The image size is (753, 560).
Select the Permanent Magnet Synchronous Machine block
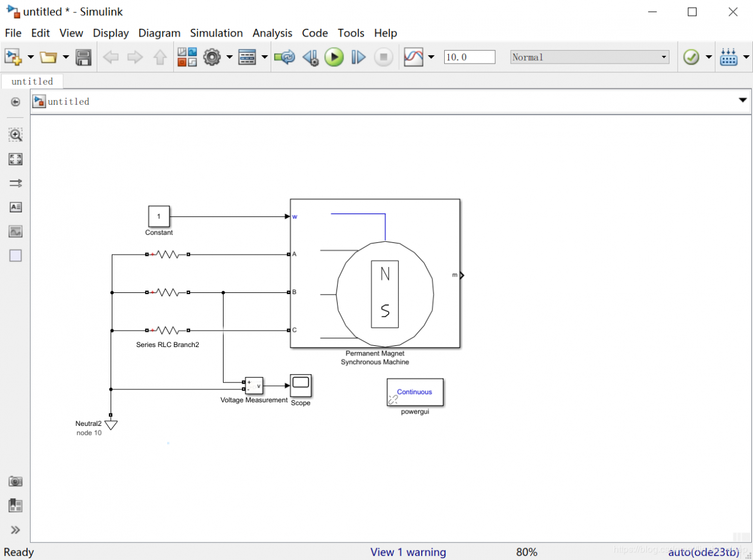pos(375,274)
